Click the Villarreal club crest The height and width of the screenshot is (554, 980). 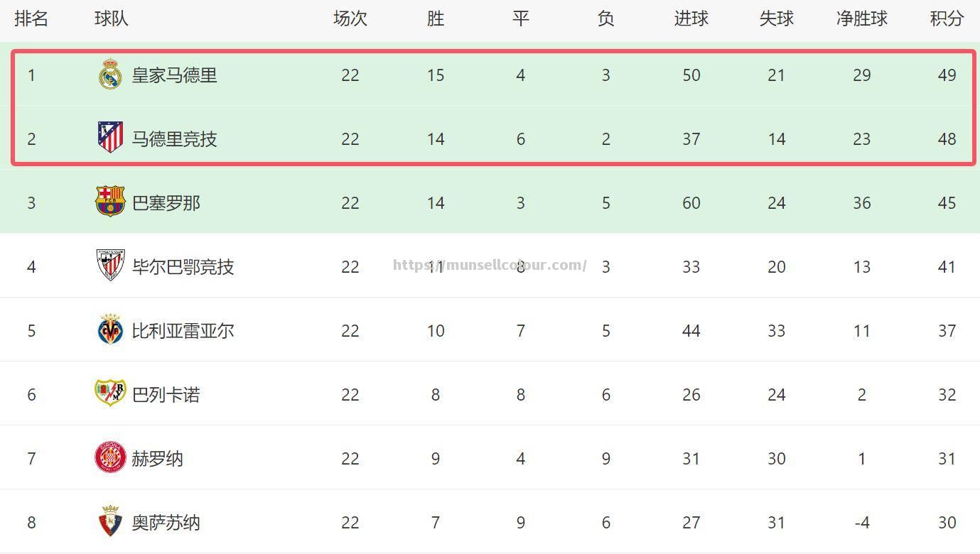click(110, 330)
